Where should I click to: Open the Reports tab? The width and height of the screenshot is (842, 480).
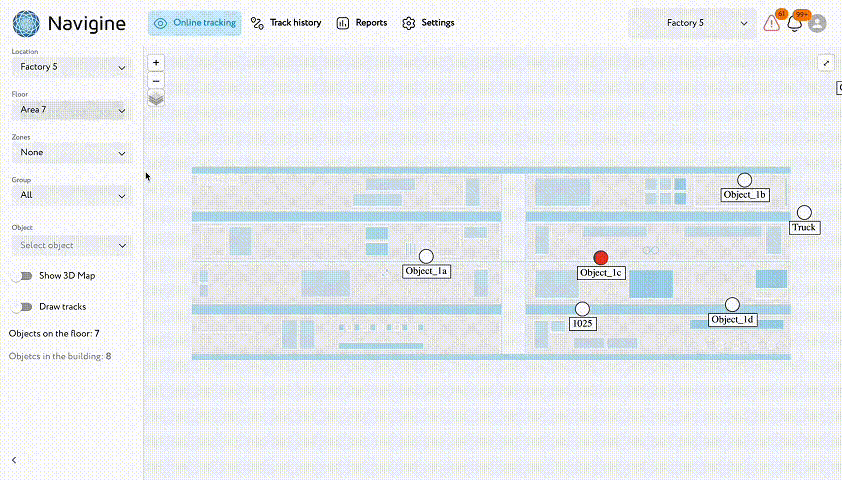tap(361, 23)
